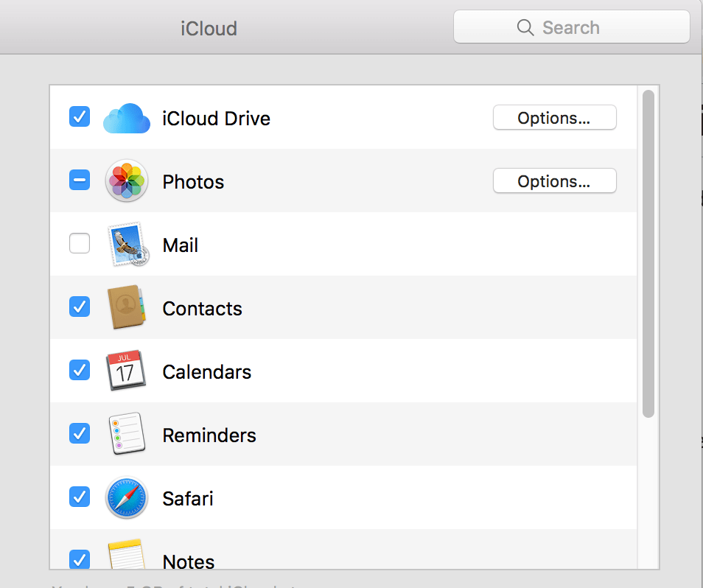Image resolution: width=703 pixels, height=588 pixels.
Task: Click the Photos pinwheel icon
Action: click(127, 181)
